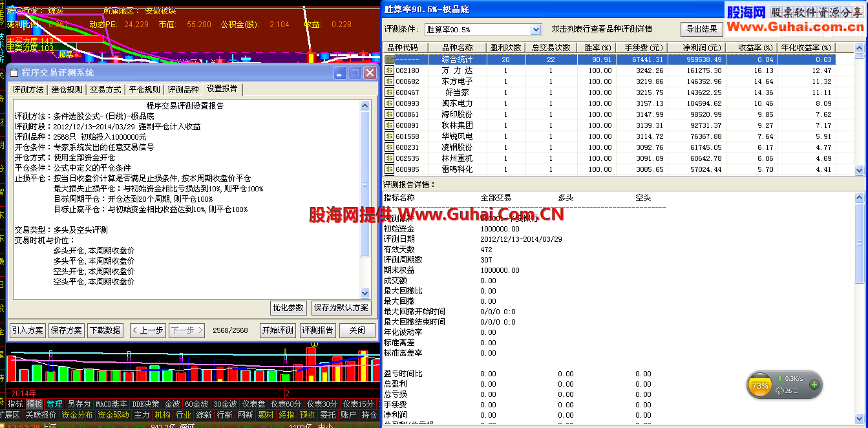Sort by the 总交易次数 column header
Image resolution: width=868 pixels, height=428 pixels.
click(551, 48)
